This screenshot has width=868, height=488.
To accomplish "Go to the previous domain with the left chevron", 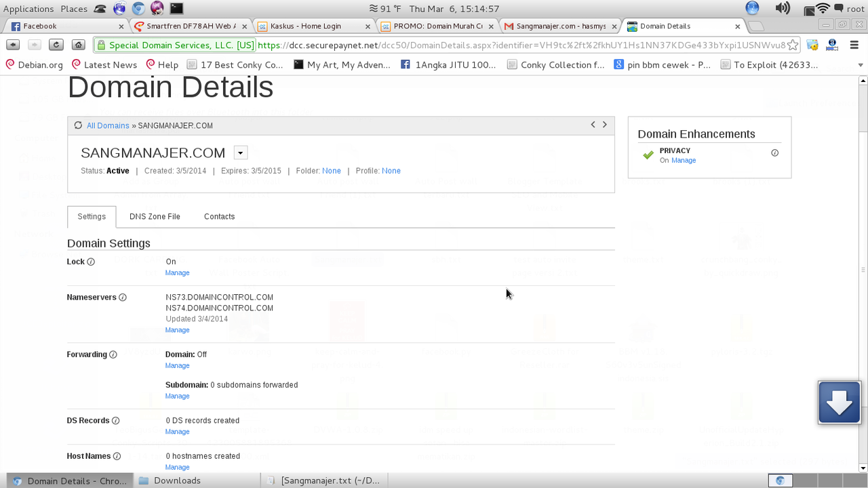I will coord(593,125).
